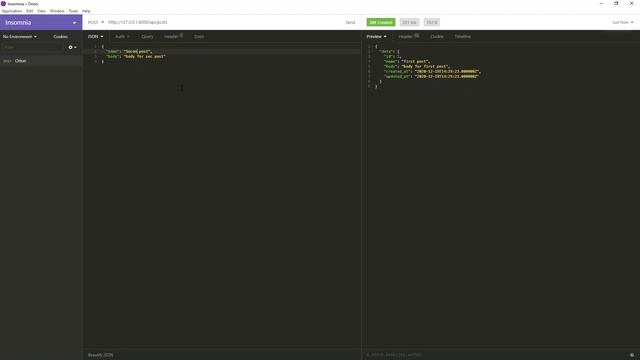The width and height of the screenshot is (640, 360).
Task: Send the request
Action: tap(350, 22)
